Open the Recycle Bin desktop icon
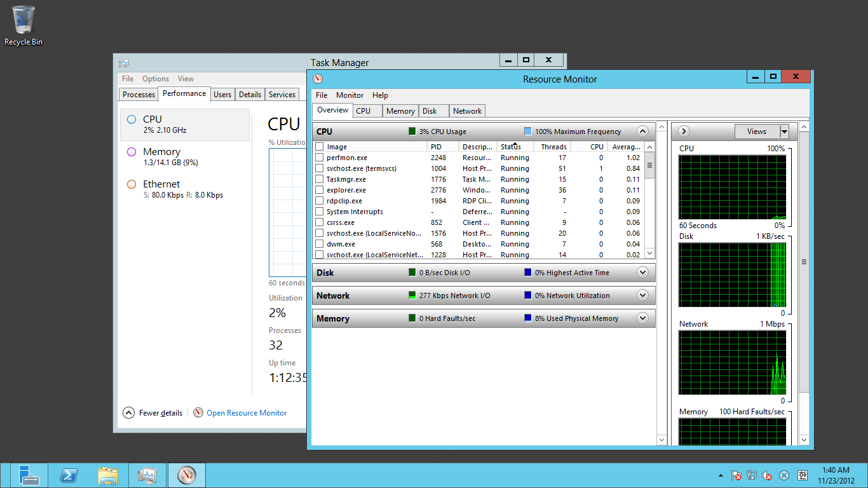 pos(24,25)
